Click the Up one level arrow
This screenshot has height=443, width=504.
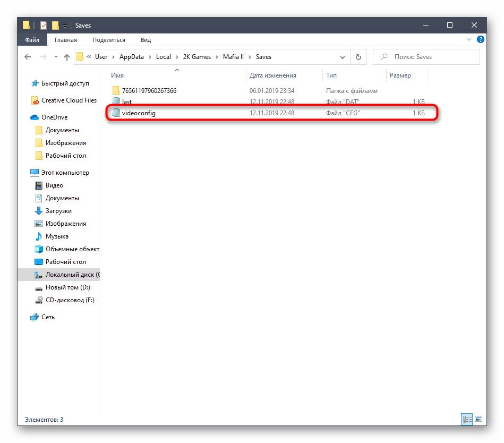(x=67, y=57)
